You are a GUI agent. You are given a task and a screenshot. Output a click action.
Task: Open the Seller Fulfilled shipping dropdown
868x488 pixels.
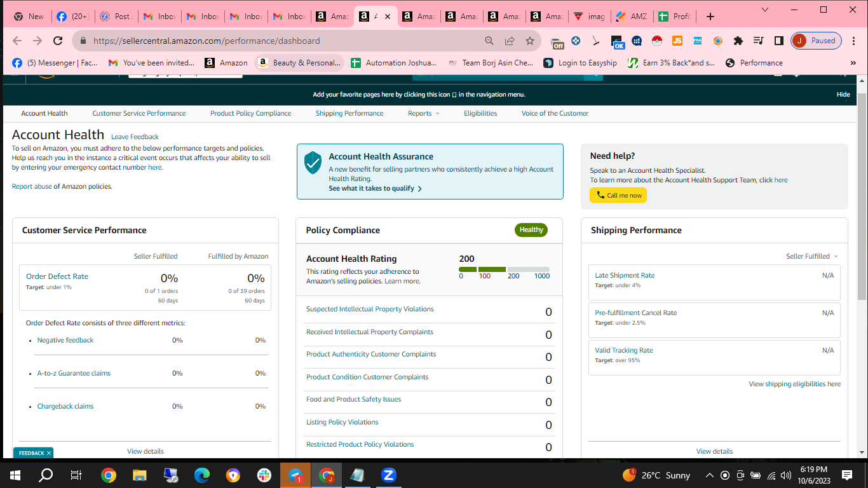tap(811, 256)
